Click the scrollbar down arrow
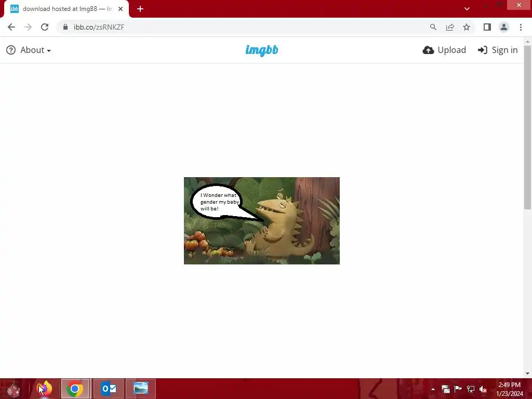Viewport: 532px width, 399px height. tap(527, 374)
